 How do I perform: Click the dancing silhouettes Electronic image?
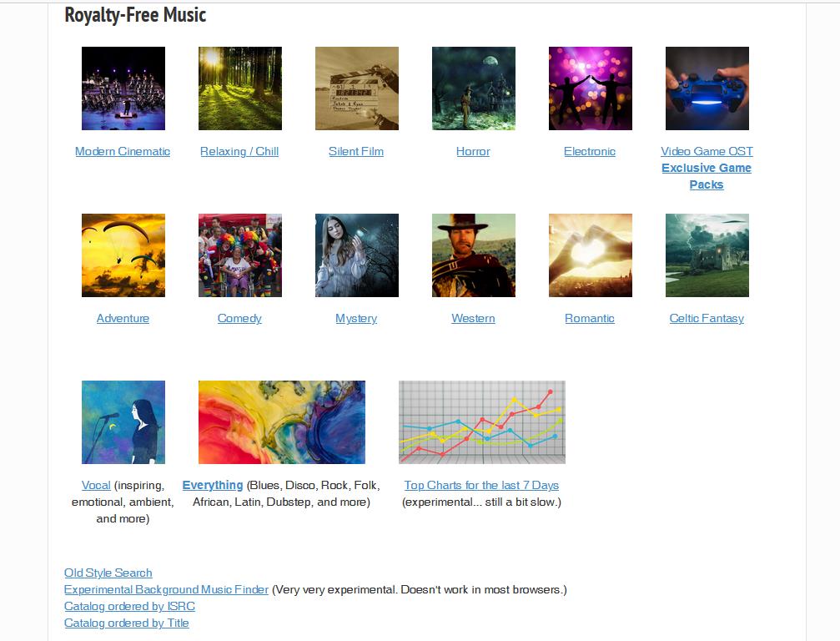[591, 88]
